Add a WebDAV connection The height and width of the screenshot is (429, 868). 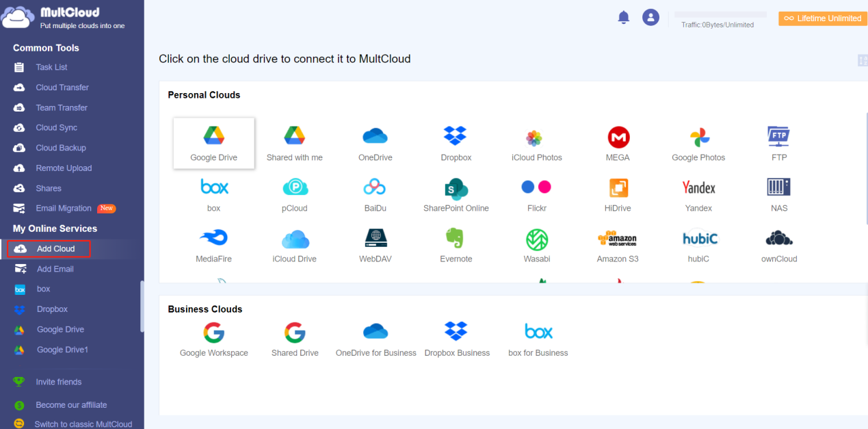click(x=376, y=245)
